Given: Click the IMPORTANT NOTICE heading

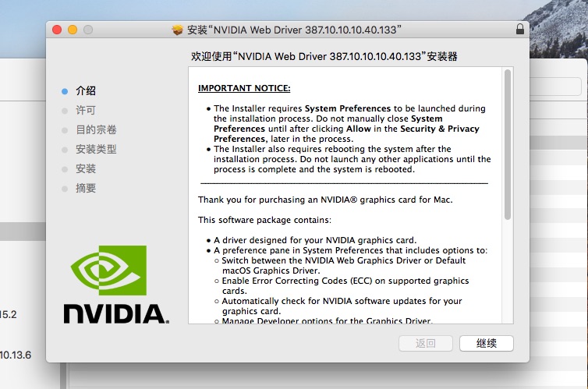Looking at the screenshot, I should coord(244,88).
